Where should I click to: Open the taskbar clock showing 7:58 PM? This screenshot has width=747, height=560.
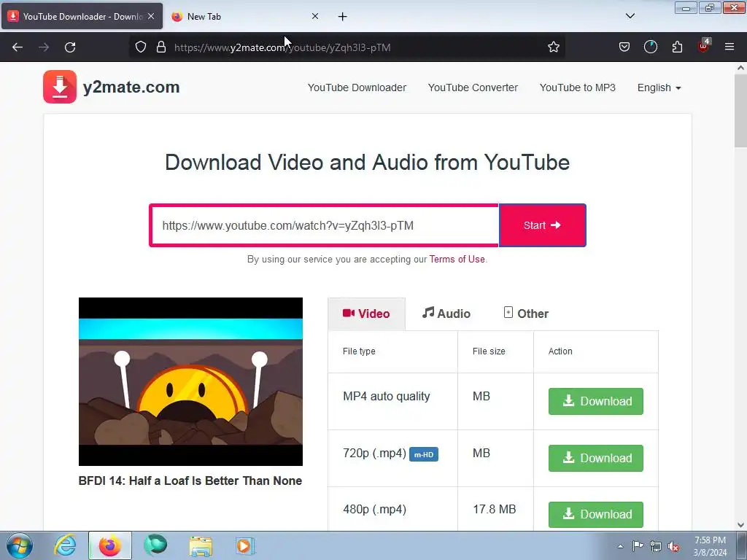coord(710,546)
